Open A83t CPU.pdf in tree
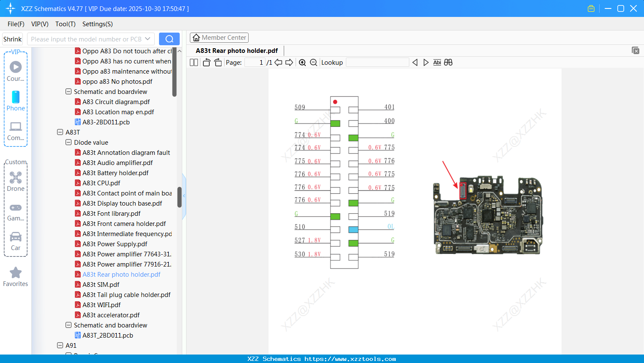 click(101, 183)
